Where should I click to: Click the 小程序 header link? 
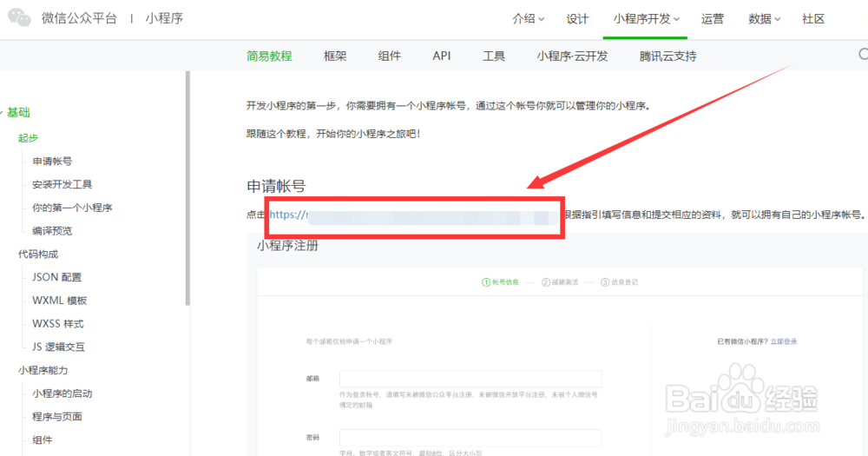click(x=164, y=18)
